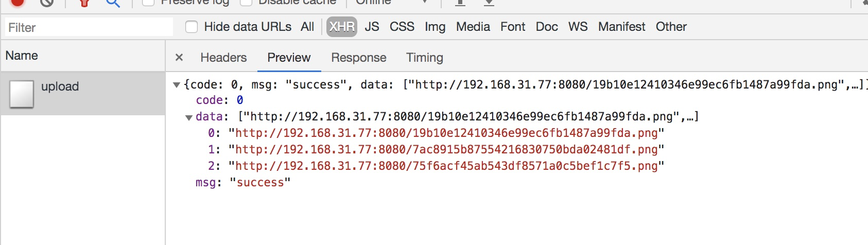Toggle the Disable cache checkbox
Screen dimensions: 868x245
pyautogui.click(x=246, y=2)
